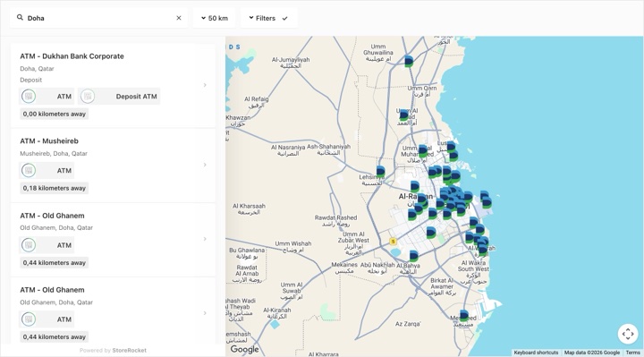Screen dimensions: 644x357
Task: Open ATM - Dukhan Bank Corporate listing
Action: (113, 86)
